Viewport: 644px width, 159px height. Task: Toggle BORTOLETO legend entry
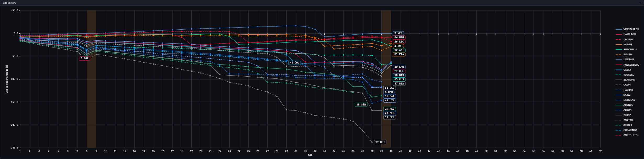point(626,135)
